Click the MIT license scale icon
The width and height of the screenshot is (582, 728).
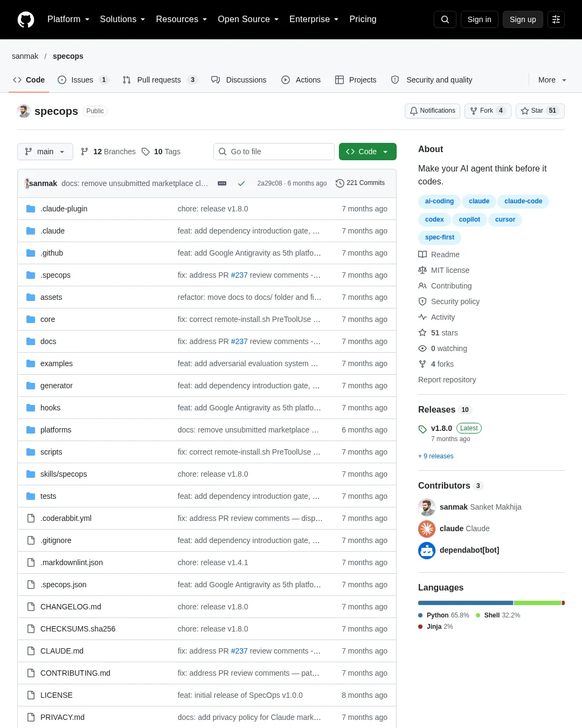(x=422, y=270)
